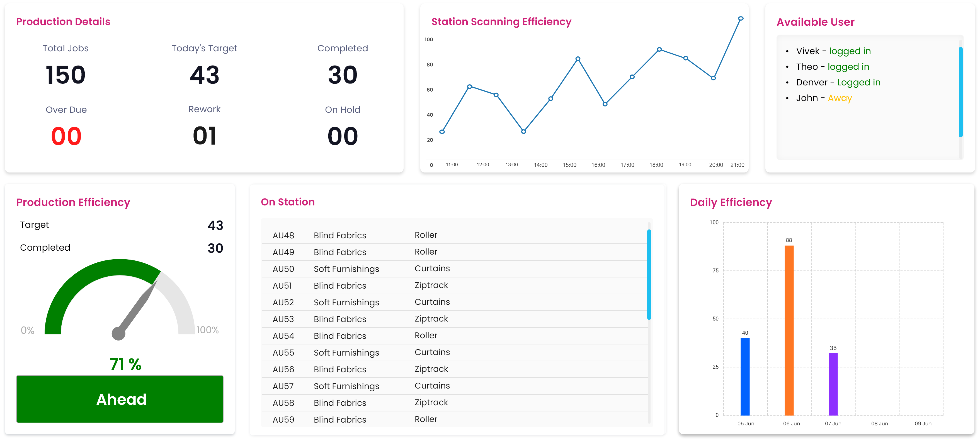Click the 11:00 data point on scanning chart
Image resolution: width=980 pixels, height=441 pixels.
coord(442,132)
